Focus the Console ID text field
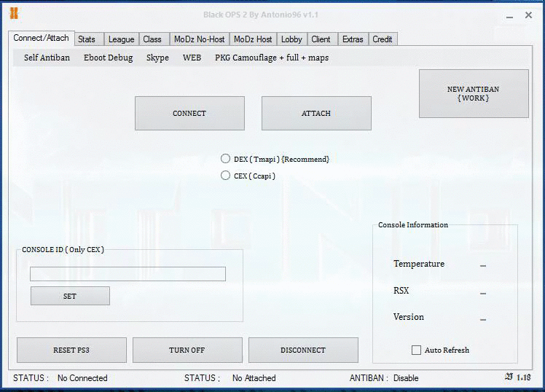Screen dimensions: 545x392 pyautogui.click(x=128, y=274)
